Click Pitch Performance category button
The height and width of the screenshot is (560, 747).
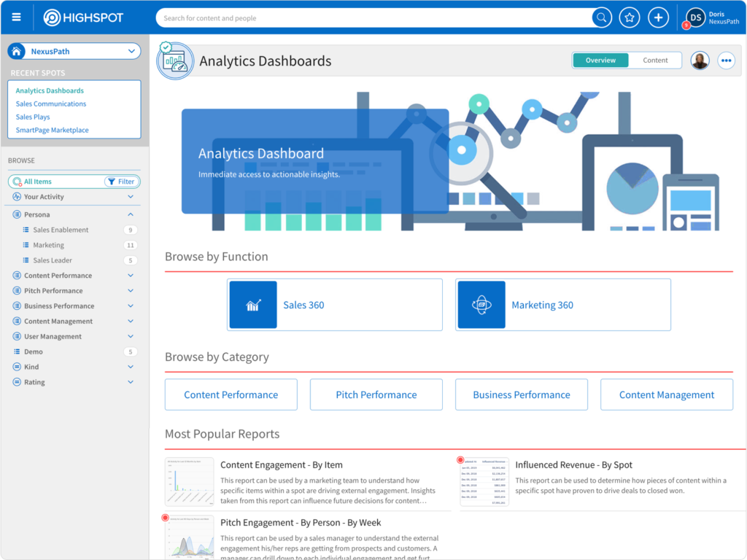point(376,394)
